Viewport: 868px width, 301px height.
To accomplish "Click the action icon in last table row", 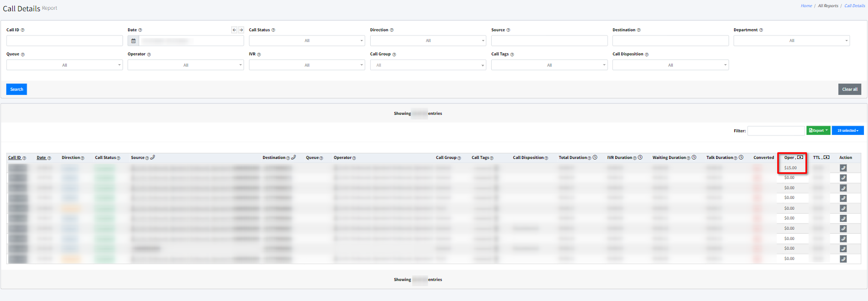I will point(843,259).
